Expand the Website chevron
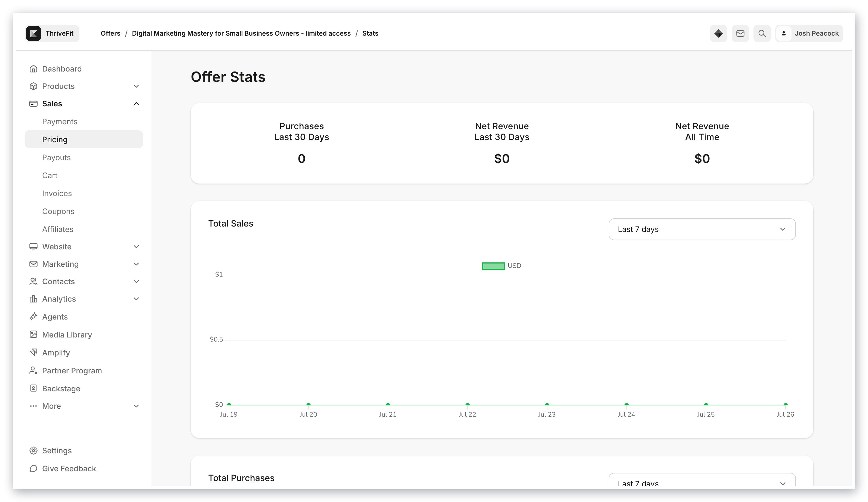 pyautogui.click(x=136, y=247)
